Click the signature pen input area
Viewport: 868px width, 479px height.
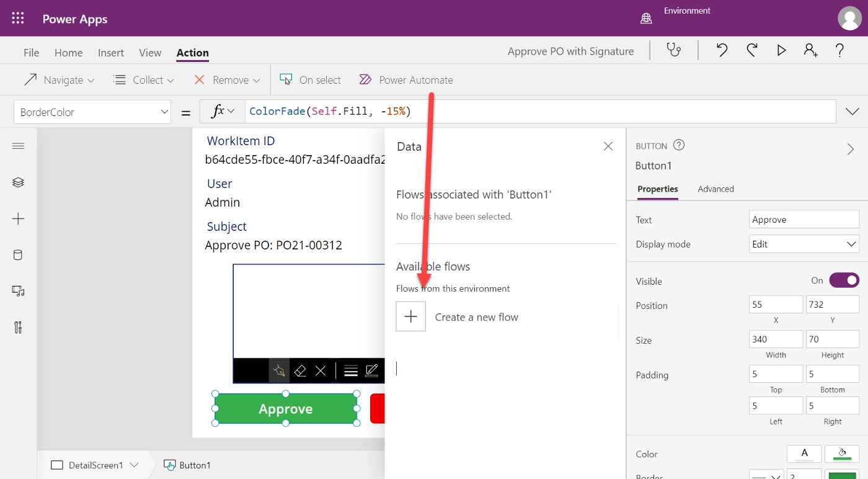[x=309, y=311]
